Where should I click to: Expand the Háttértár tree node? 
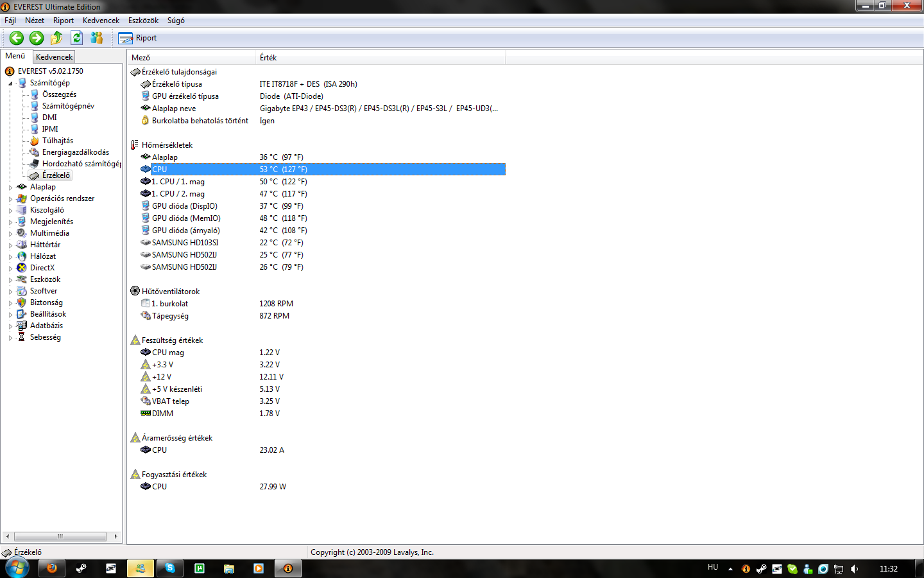10,245
